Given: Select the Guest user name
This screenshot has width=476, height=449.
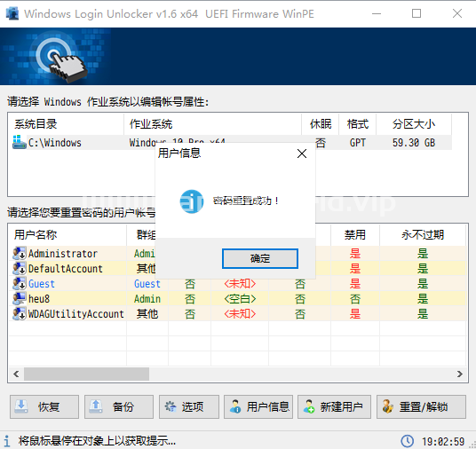Looking at the screenshot, I should 42,284.
